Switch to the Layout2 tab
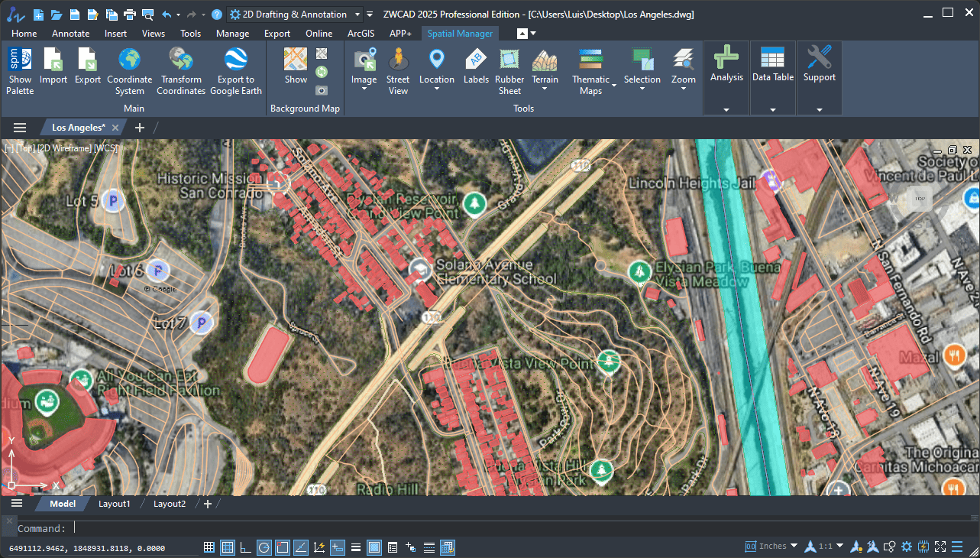This screenshot has height=558, width=980. pyautogui.click(x=170, y=504)
